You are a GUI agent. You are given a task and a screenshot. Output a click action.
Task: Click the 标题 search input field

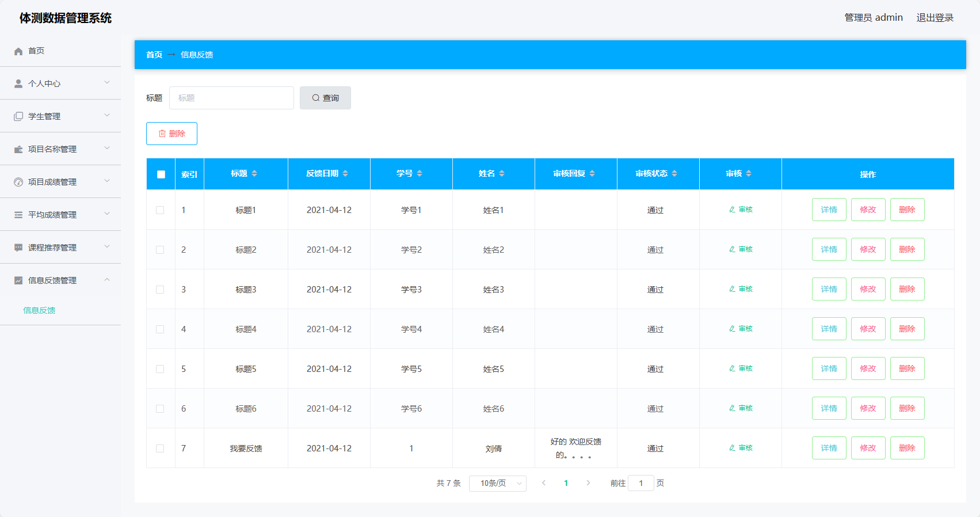[x=231, y=98]
